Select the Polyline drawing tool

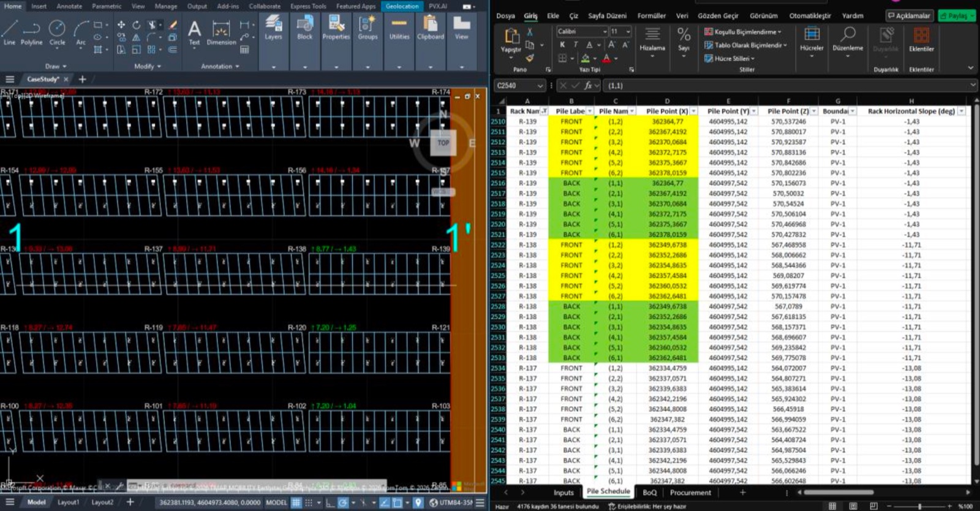coord(31,32)
